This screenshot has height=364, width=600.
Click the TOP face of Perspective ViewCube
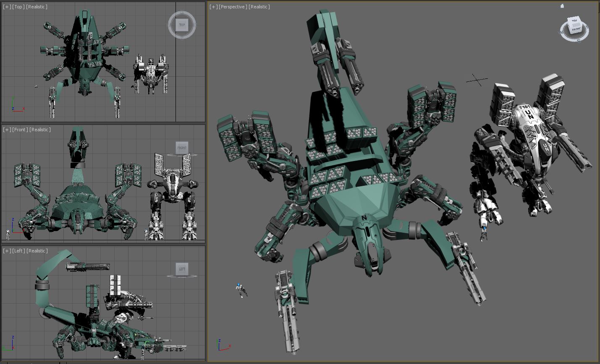point(574,21)
